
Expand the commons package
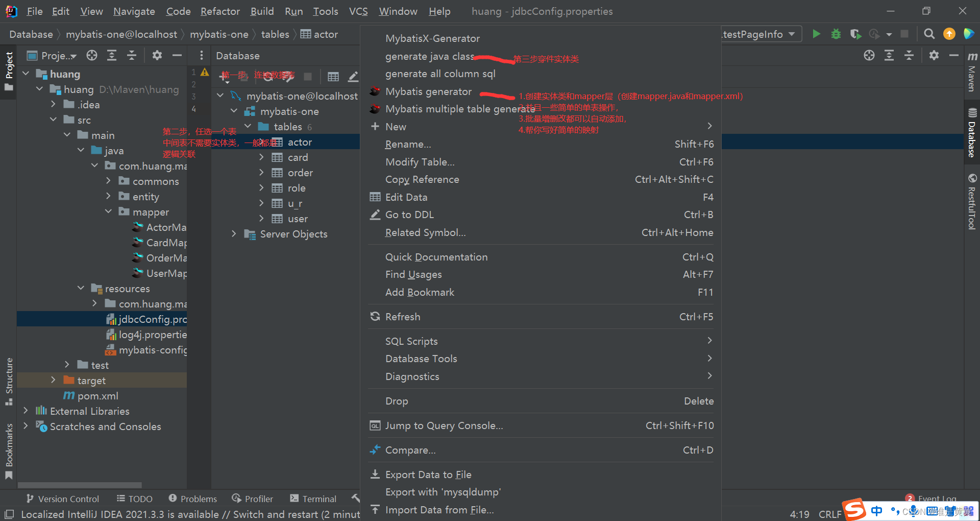pyautogui.click(x=108, y=181)
